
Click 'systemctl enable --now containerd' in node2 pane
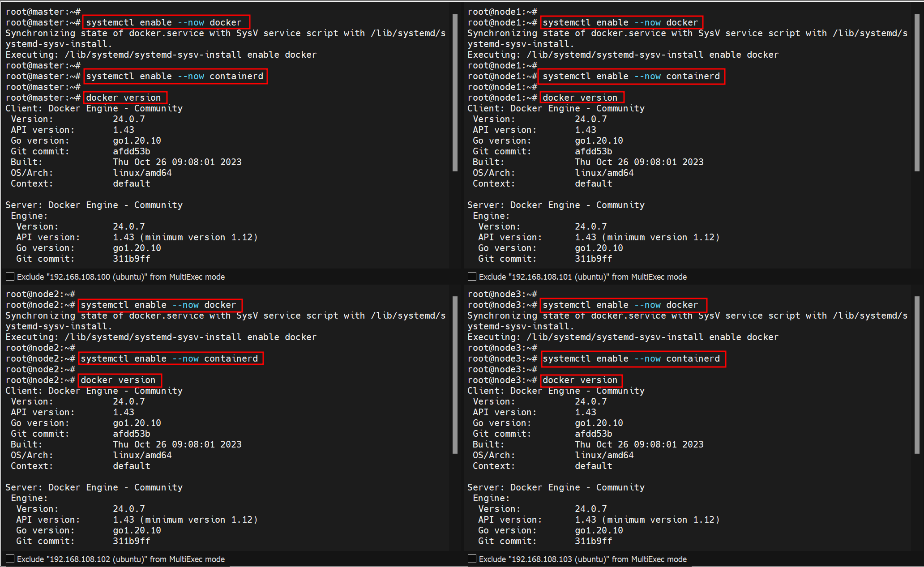[169, 359]
